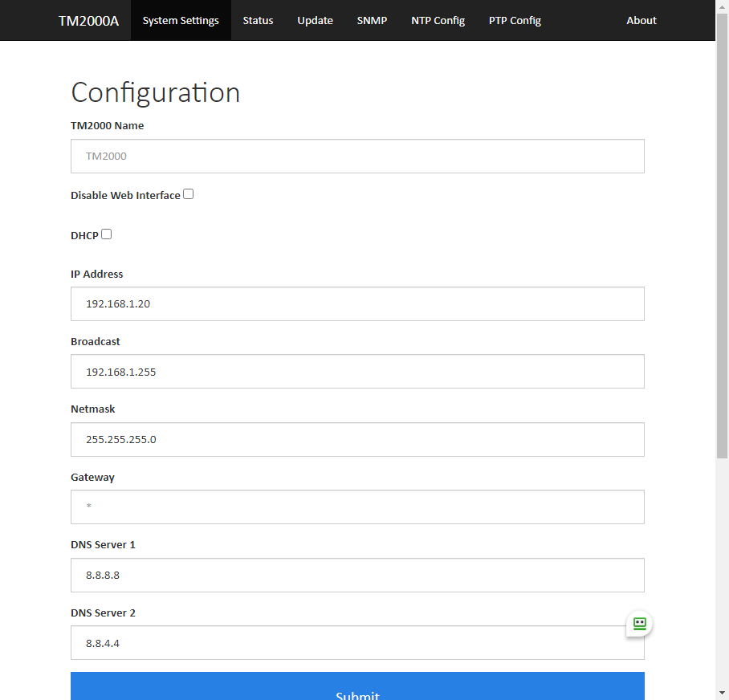The width and height of the screenshot is (729, 700).
Task: Click the Broadcast label
Action: 96,342
